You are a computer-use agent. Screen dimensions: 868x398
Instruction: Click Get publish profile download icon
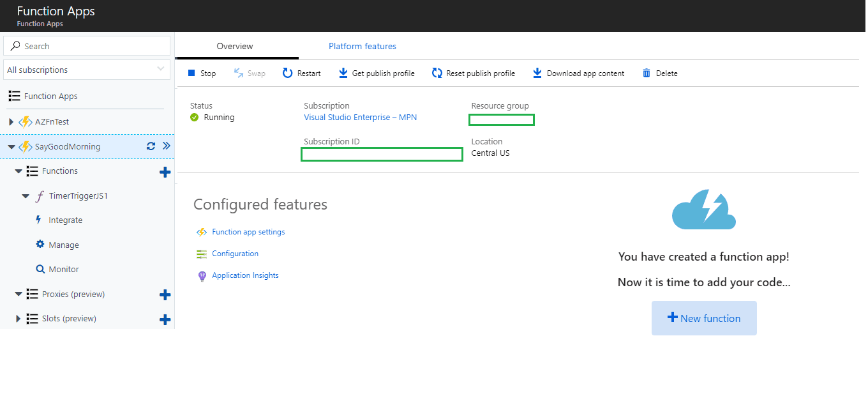(343, 73)
